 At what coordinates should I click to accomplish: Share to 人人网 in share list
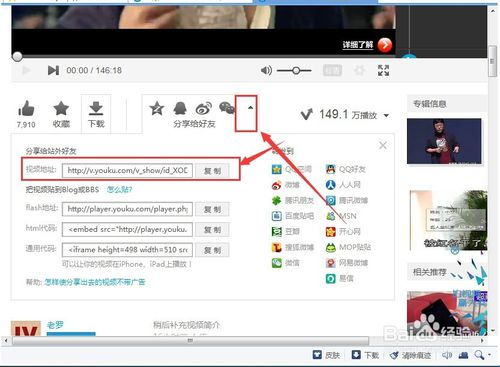[x=343, y=185]
